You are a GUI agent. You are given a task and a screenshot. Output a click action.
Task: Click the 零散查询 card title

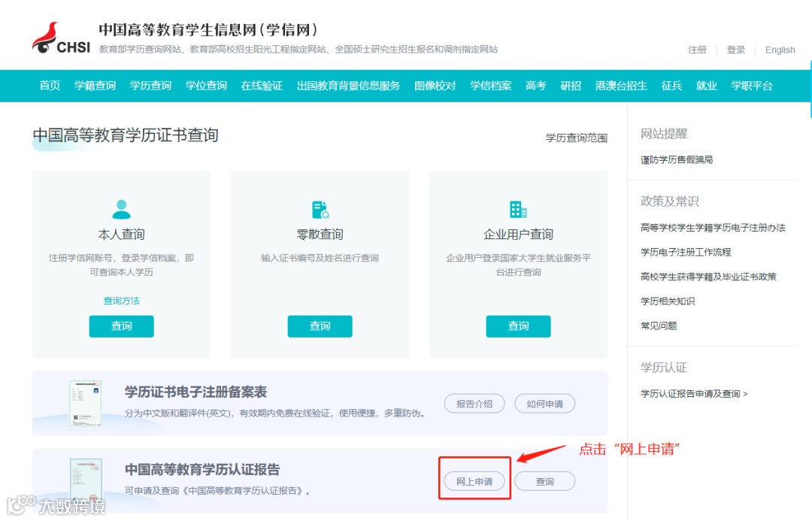pyautogui.click(x=320, y=234)
